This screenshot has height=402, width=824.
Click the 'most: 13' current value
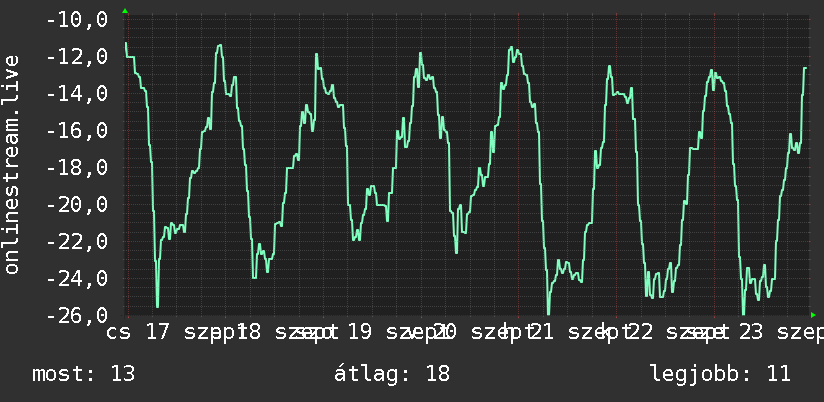tap(84, 374)
